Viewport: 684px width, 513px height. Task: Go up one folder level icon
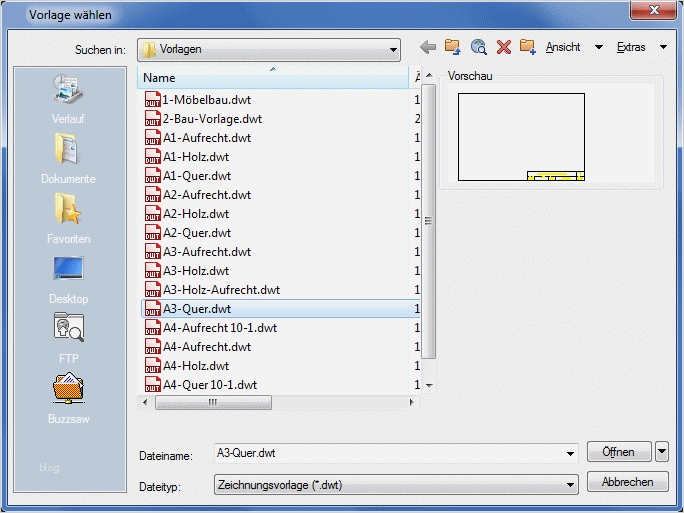(452, 47)
